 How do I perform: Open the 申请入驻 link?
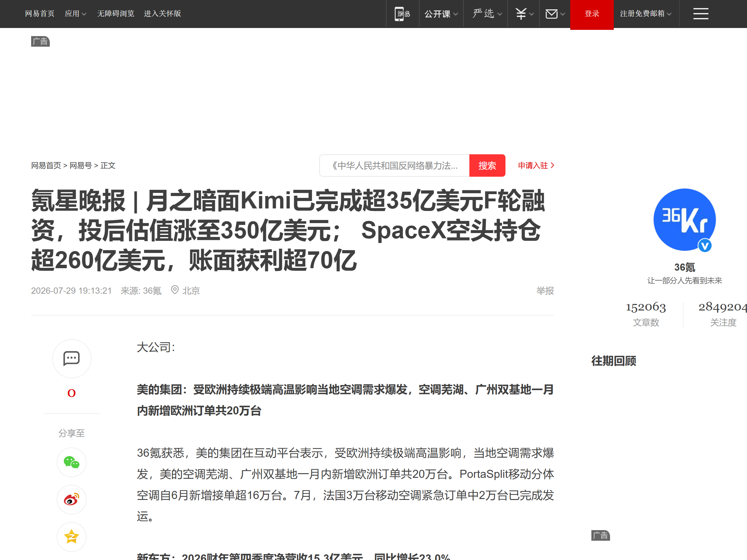[x=536, y=166]
